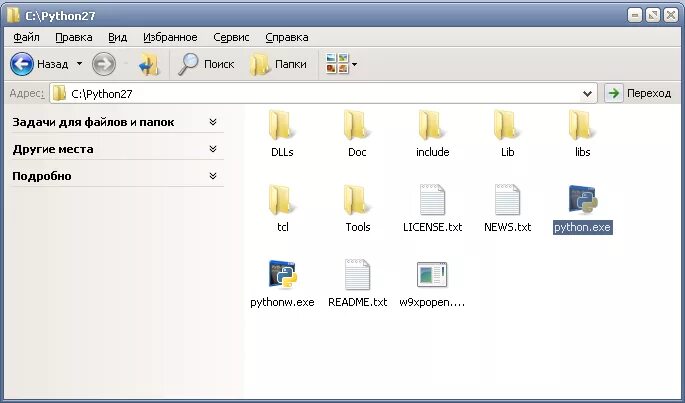The width and height of the screenshot is (685, 403).
Task: Click the python.exe application icon
Action: tap(583, 200)
